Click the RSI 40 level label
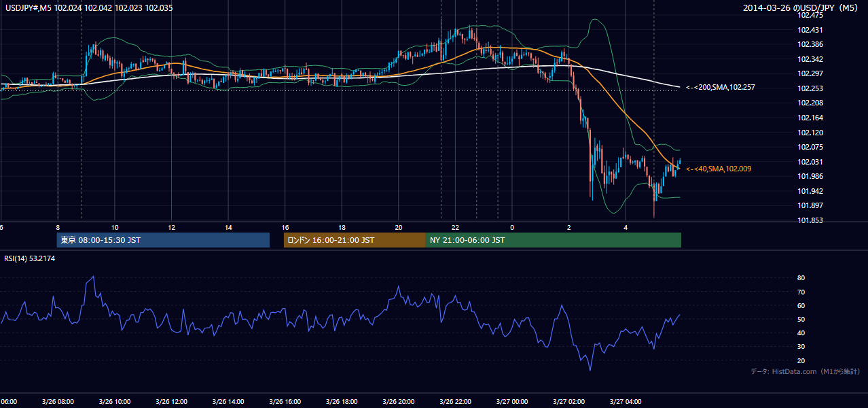Screen dimensions: 868x408 tap(801, 333)
